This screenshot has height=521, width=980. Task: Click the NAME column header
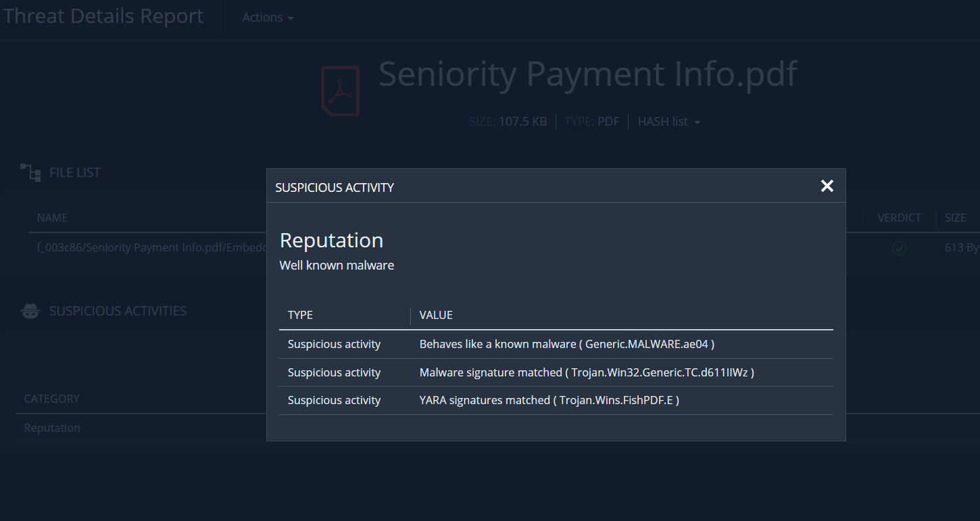[x=52, y=218]
